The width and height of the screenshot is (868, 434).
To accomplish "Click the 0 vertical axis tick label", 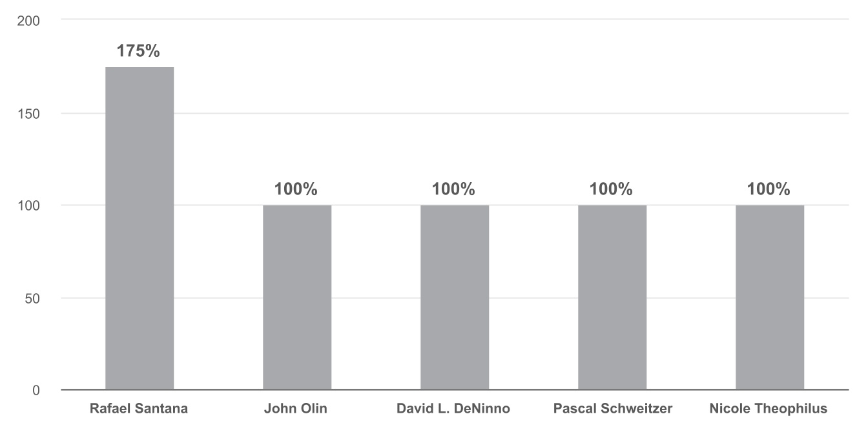I will 36,391.
